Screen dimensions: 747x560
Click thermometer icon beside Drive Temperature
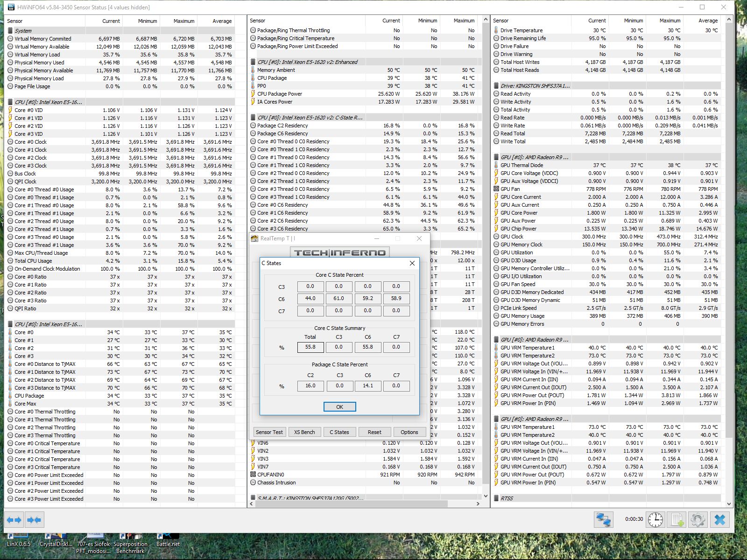pyautogui.click(x=496, y=30)
